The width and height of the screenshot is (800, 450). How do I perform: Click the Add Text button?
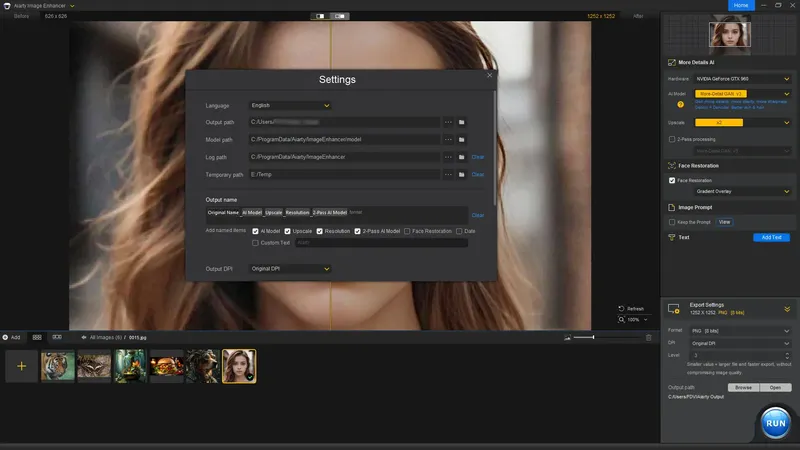771,237
